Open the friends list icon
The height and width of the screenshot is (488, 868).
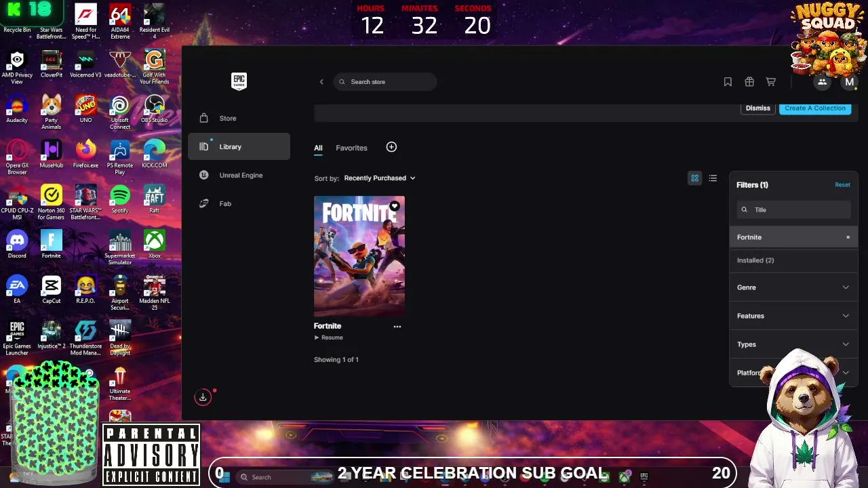pyautogui.click(x=822, y=82)
